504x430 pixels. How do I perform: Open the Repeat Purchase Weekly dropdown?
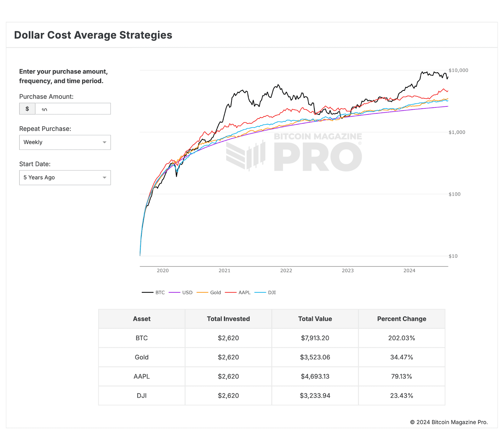pyautogui.click(x=65, y=142)
